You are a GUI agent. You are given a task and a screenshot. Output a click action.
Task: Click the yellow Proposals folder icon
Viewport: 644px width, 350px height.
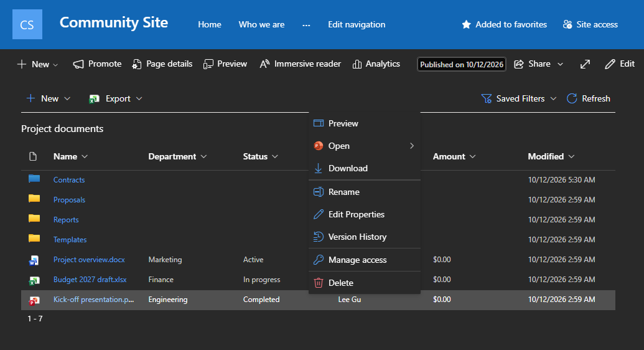point(34,199)
